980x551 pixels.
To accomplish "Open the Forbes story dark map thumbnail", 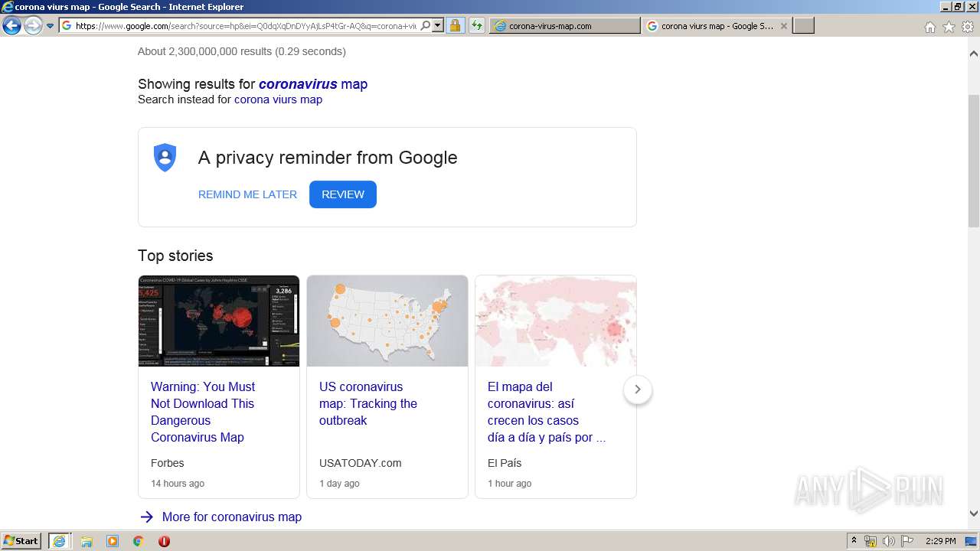I will [x=219, y=321].
